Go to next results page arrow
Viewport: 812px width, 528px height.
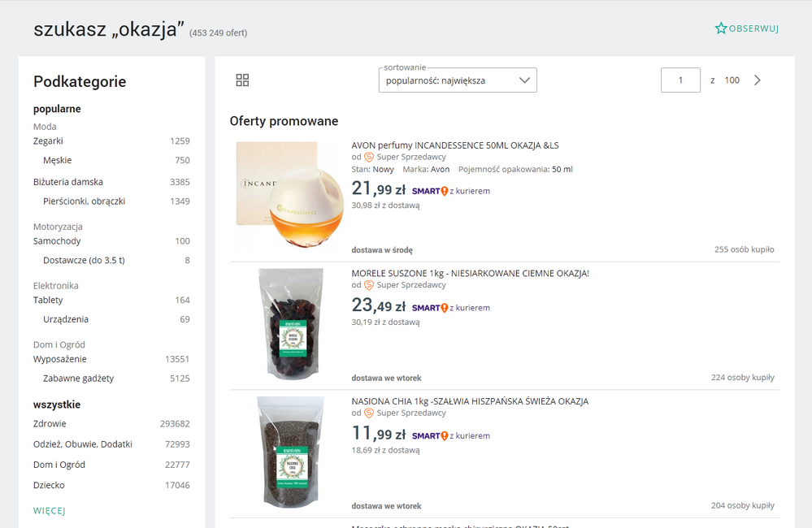tap(758, 80)
